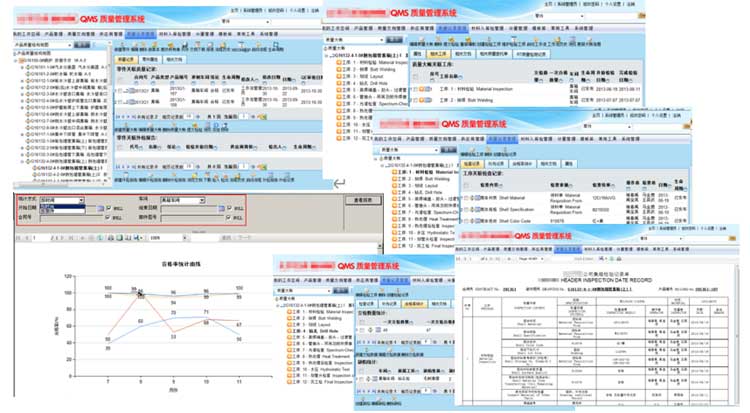
Task: Click orange node icon beside Layout, top-right window
Action: click(339, 76)
